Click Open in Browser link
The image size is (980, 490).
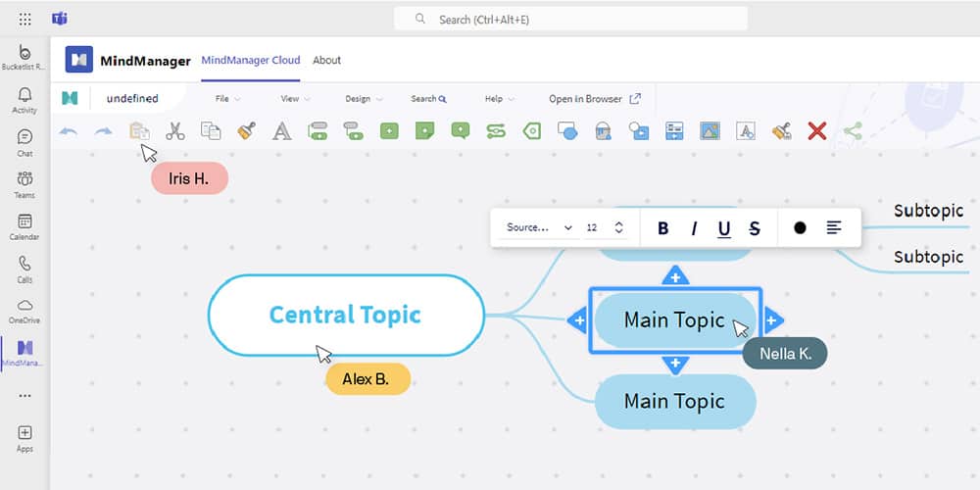tap(594, 99)
